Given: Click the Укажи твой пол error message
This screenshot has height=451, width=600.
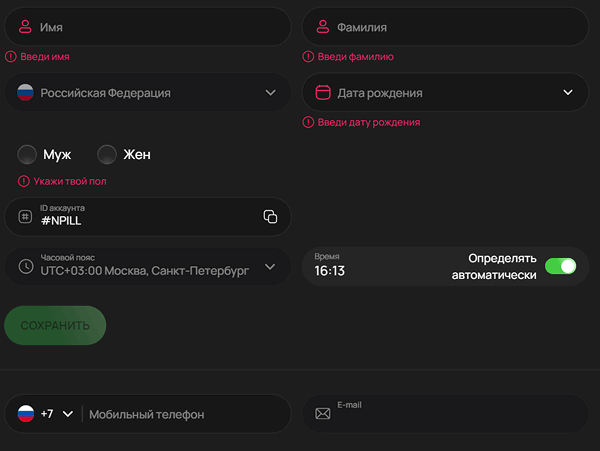Looking at the screenshot, I should (70, 181).
